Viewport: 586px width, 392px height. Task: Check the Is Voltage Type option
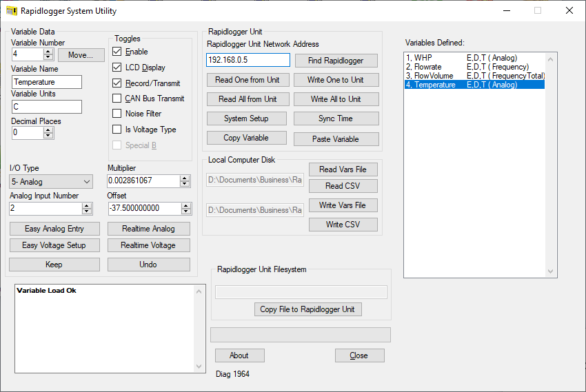pos(117,130)
